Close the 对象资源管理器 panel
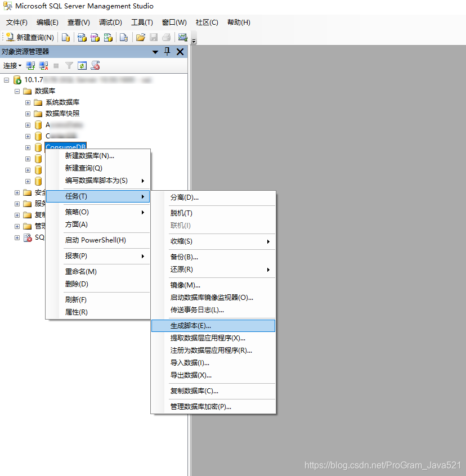Viewport: 466px width, 476px height. 180,52
